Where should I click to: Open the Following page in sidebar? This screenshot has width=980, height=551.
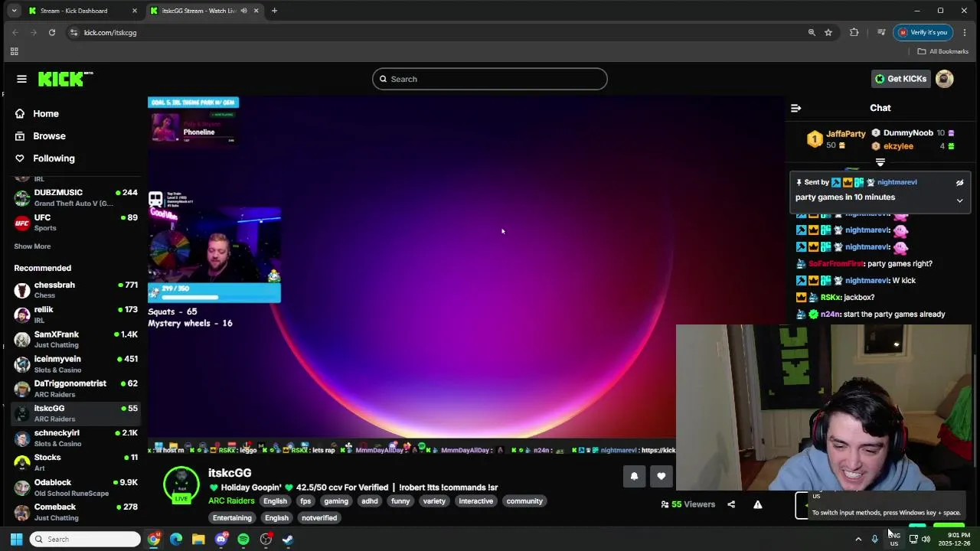click(x=54, y=158)
